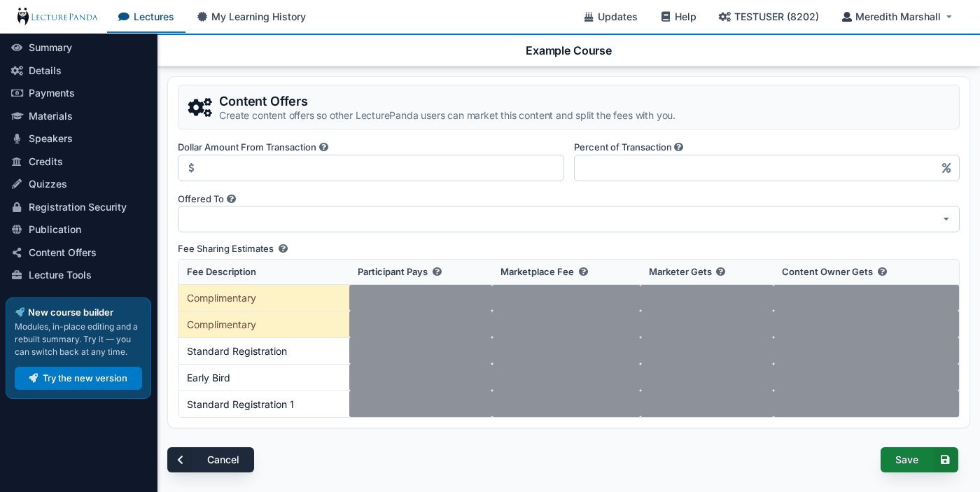
Task: Click the Try the new version button
Action: (78, 378)
